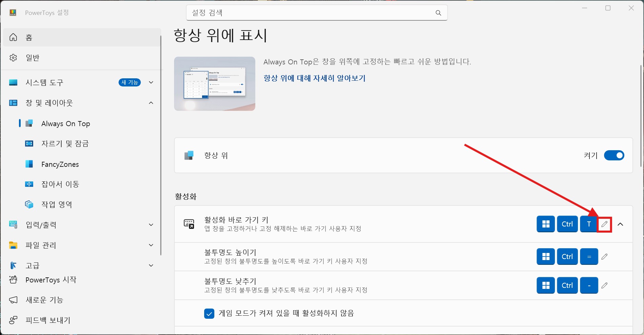Click the 활성화 section heading

point(186,197)
